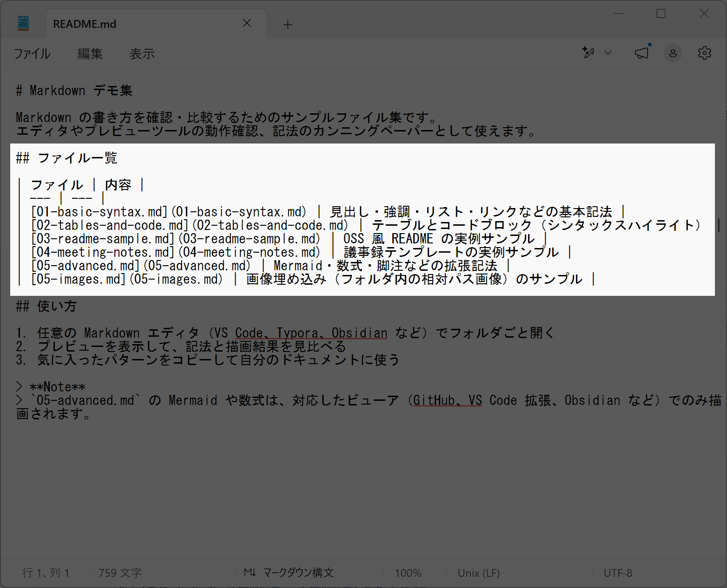This screenshot has height=588, width=727.
Task: Click the UTF-8 encoding indicator
Action: tap(618, 573)
